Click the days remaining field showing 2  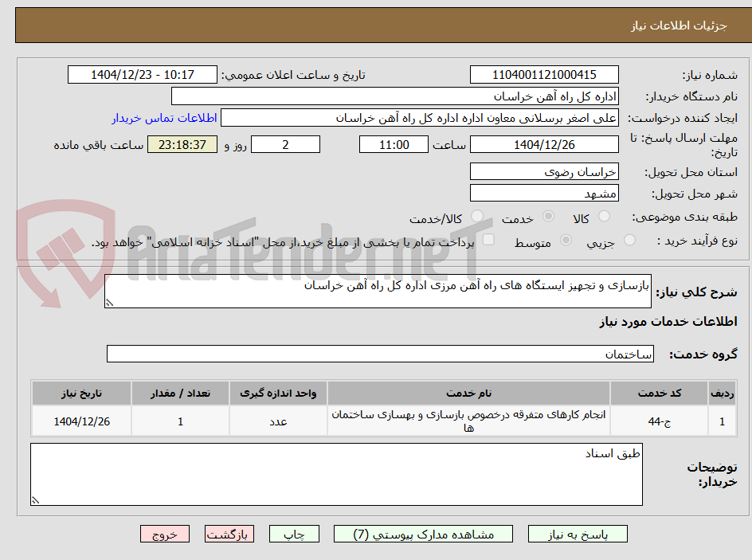[x=285, y=144]
